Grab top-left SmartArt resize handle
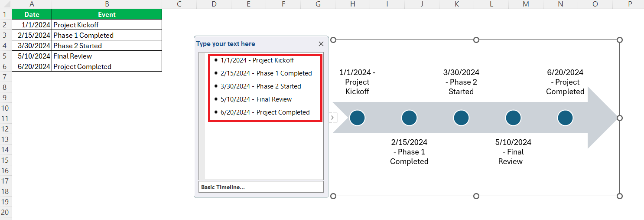The width and height of the screenshot is (644, 220). click(x=333, y=40)
